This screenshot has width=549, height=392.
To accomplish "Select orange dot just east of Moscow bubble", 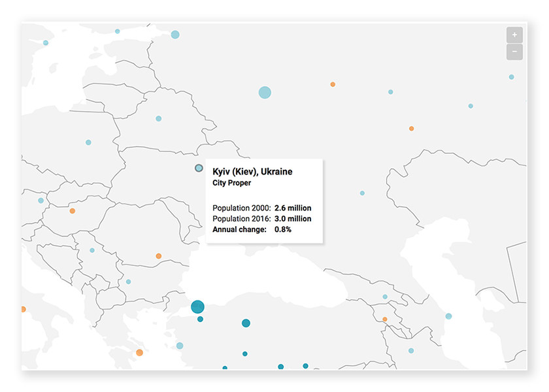I will pos(333,84).
